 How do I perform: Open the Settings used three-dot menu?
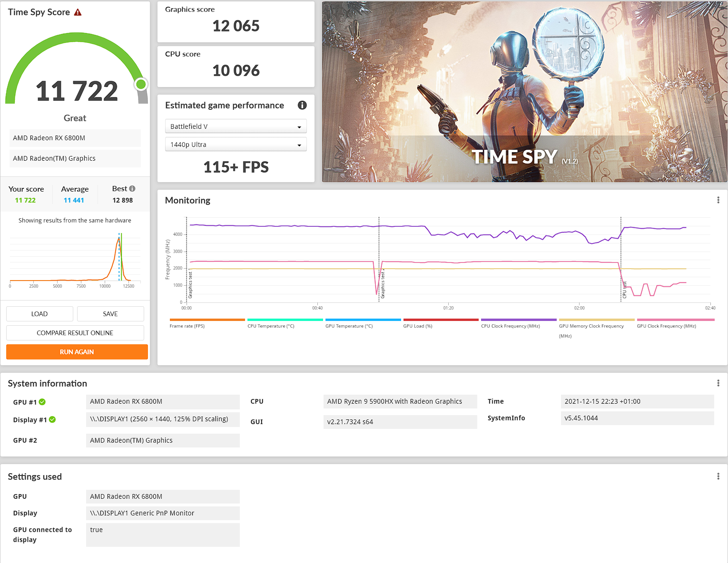point(718,476)
